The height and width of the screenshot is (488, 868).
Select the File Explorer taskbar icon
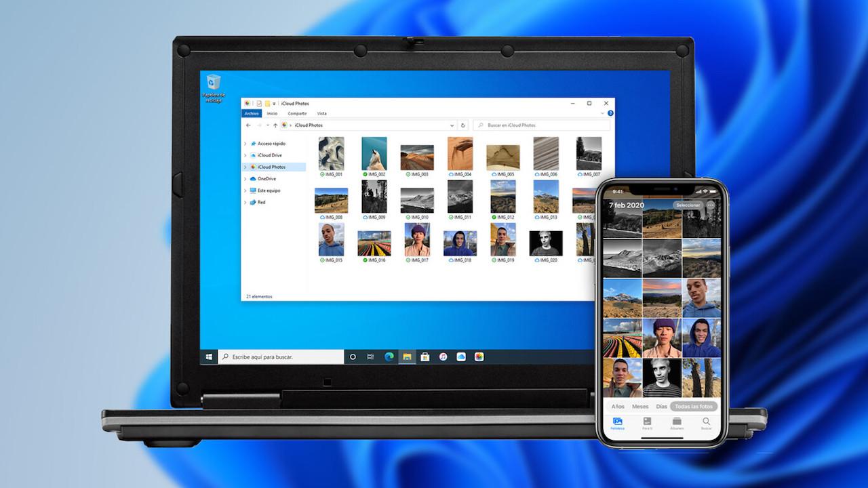(x=407, y=357)
